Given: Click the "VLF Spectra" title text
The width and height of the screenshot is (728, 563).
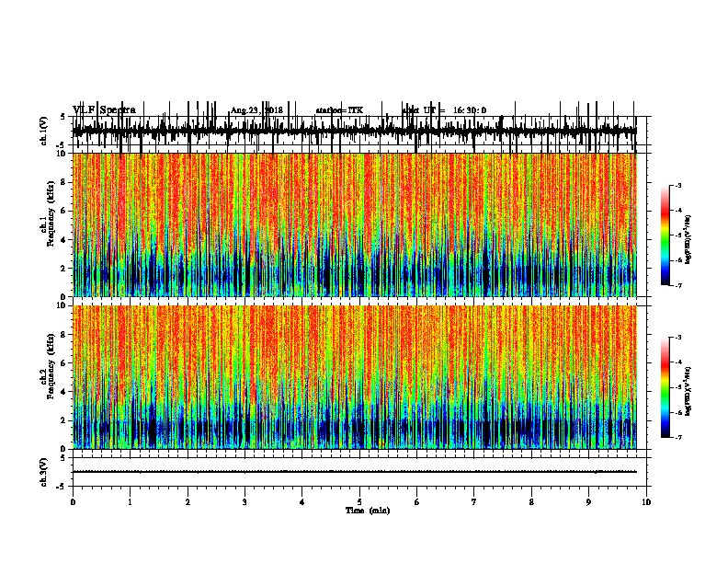Looking at the screenshot, I should 104,110.
